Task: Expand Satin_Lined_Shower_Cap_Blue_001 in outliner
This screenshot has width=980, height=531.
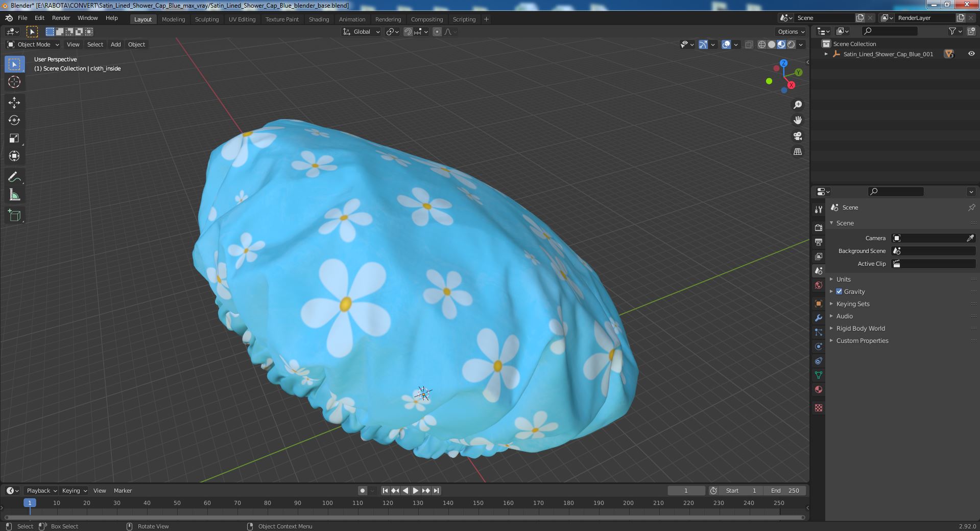Action: coord(826,54)
